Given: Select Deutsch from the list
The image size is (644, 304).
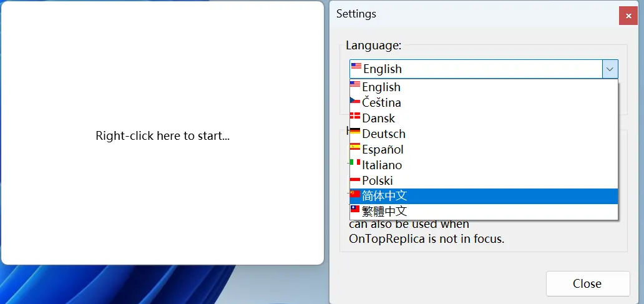Looking at the screenshot, I should [x=484, y=134].
